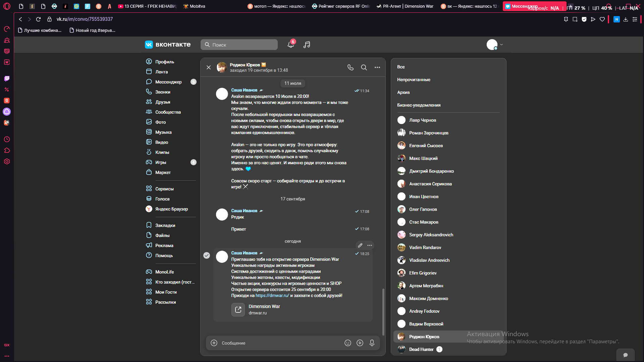Open the more options dots above today's message
Image resolution: width=644 pixels, height=362 pixels.
[370, 245]
